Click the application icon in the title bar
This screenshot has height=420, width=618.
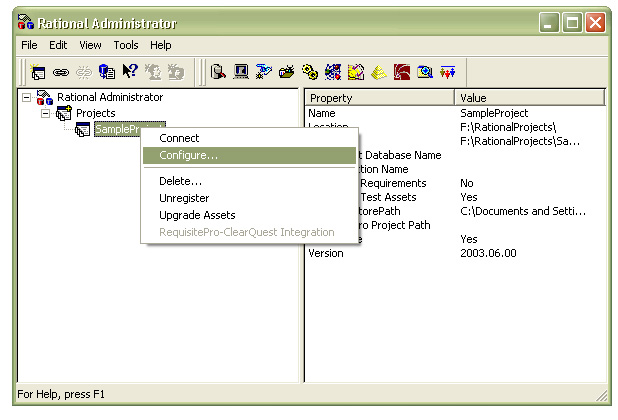click(26, 22)
